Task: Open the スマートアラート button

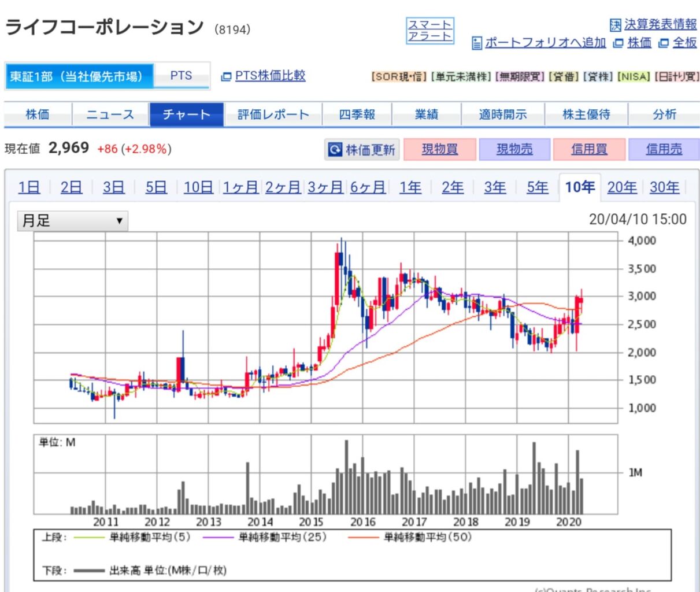Action: [430, 31]
